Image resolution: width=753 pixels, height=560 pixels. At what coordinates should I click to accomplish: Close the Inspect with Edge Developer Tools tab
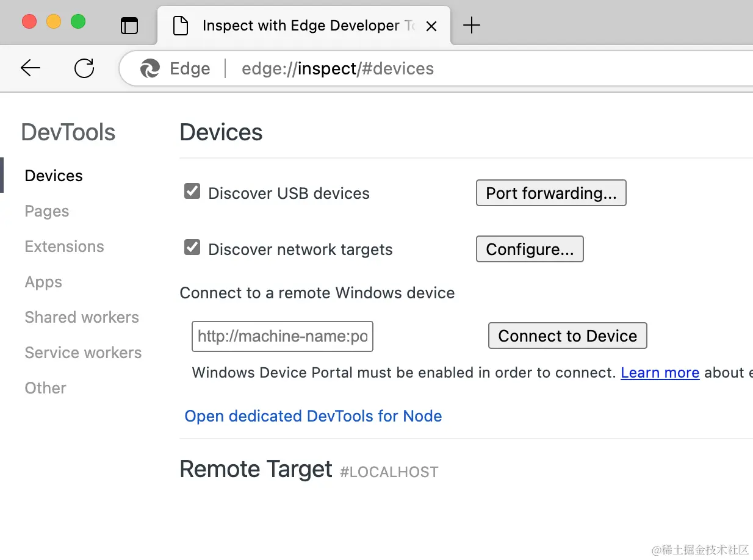(x=431, y=26)
